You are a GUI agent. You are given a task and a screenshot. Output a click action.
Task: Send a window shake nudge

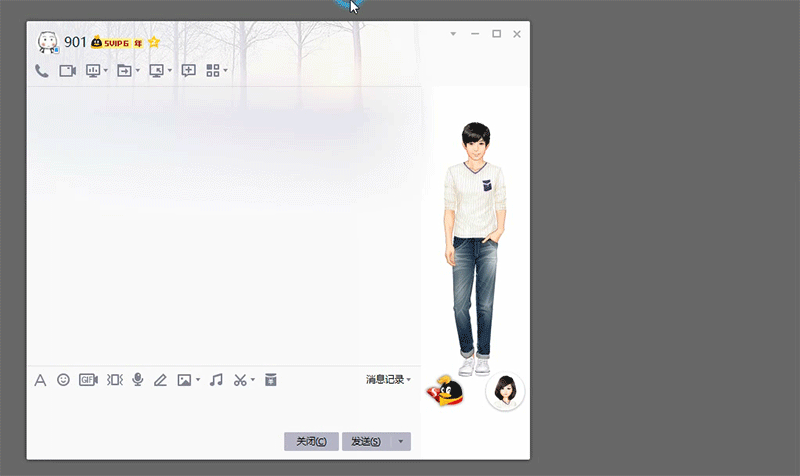pos(114,380)
